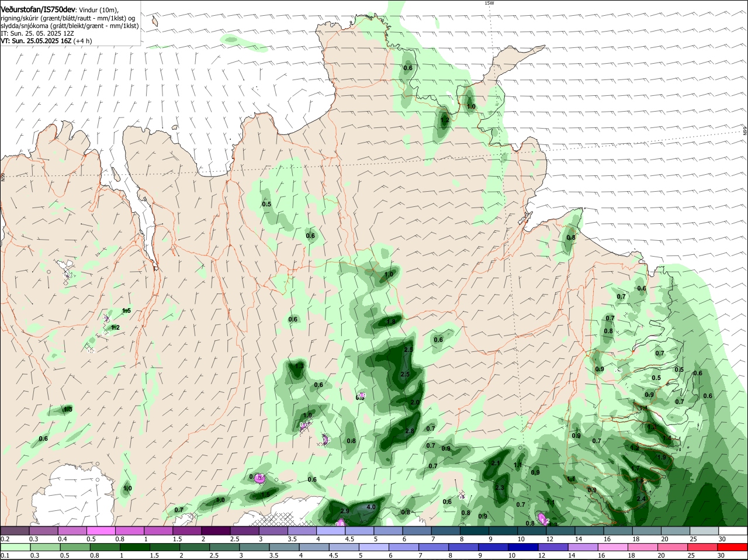This screenshot has width=748, height=560.
Task: Click the '2.8' precipitation value on the map
Action: [409, 431]
